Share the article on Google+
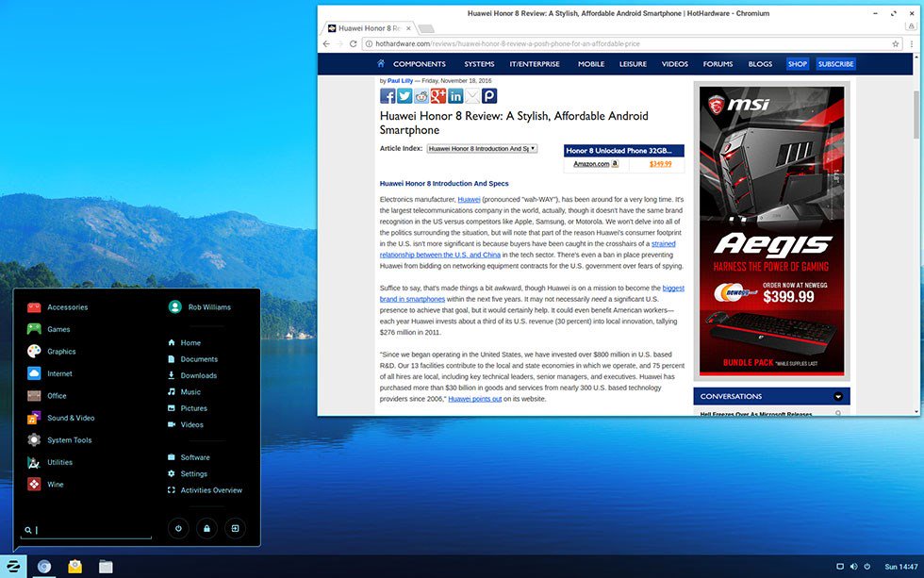Screen dimensions: 924x578 [x=438, y=96]
